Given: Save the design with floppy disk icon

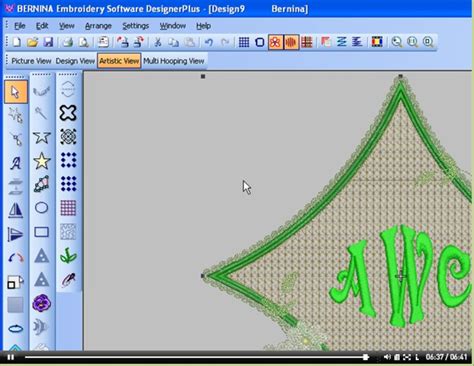Looking at the screenshot, I should pyautogui.click(x=48, y=42).
